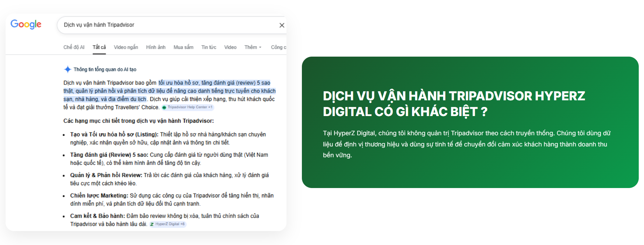The height and width of the screenshot is (245, 644).
Task: Click the search field containing "Dịch vụ vận hành Tripadvisor"
Action: (x=168, y=25)
